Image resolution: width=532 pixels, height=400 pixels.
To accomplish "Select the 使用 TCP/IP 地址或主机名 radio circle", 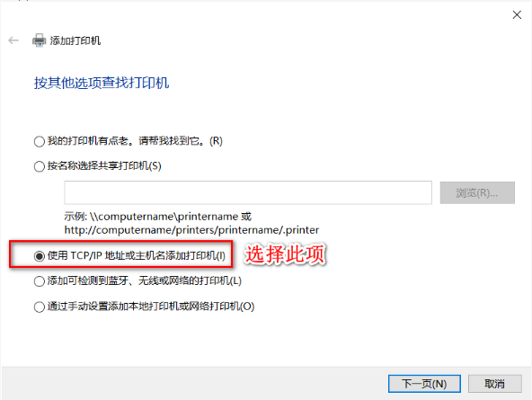I will point(40,256).
